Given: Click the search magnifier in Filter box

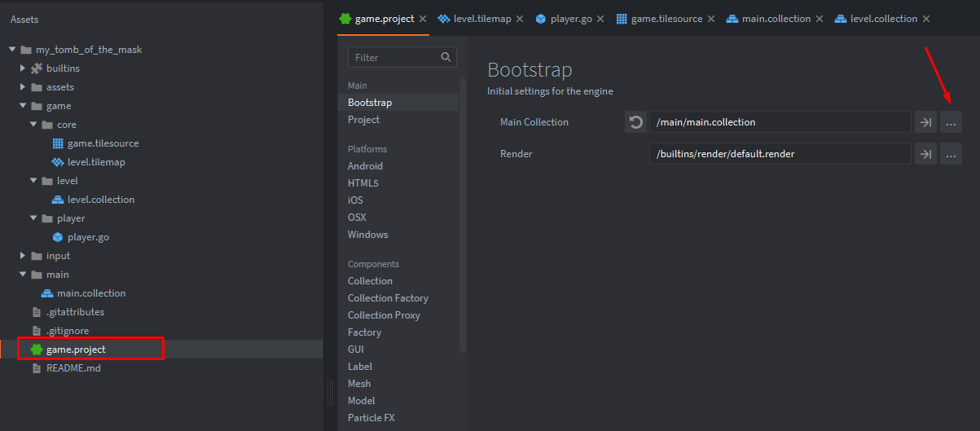Looking at the screenshot, I should coord(446,57).
